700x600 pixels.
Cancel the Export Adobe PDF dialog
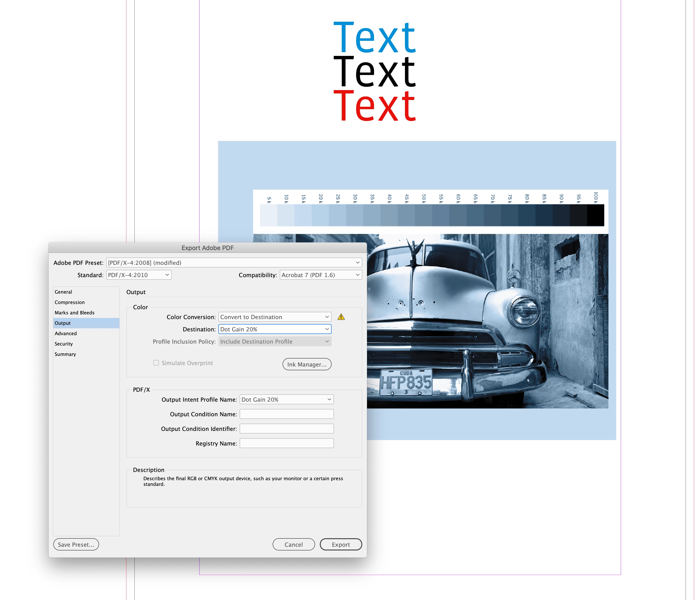[x=294, y=544]
